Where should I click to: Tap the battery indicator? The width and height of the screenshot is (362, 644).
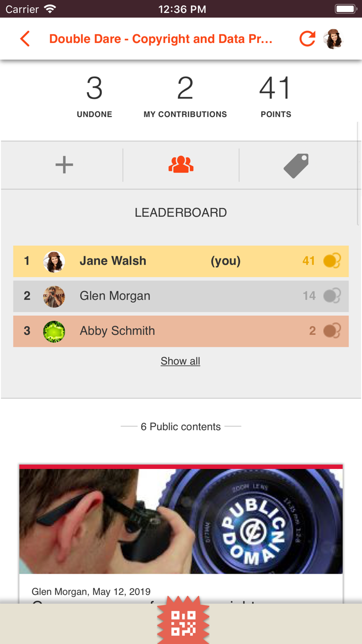[x=344, y=8]
